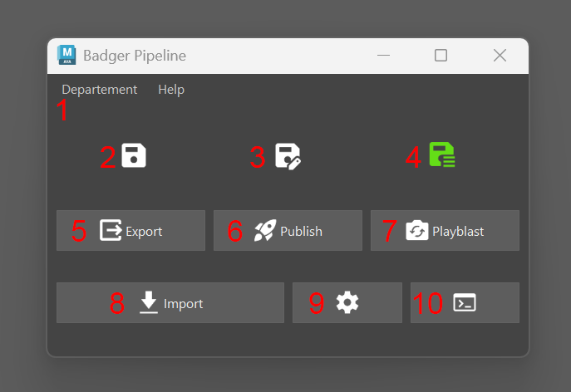571x392 pixels.
Task: Click the Maya app icon in title bar
Action: click(x=66, y=56)
